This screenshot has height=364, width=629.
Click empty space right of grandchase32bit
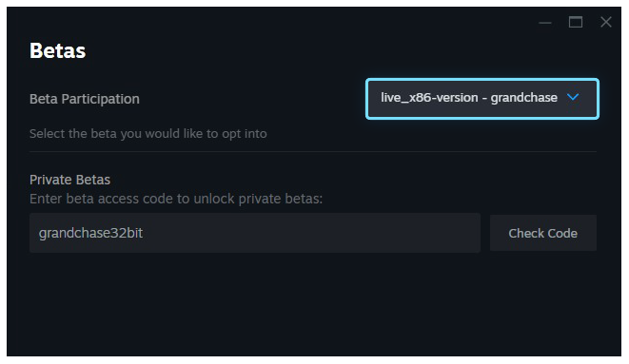click(x=311, y=233)
